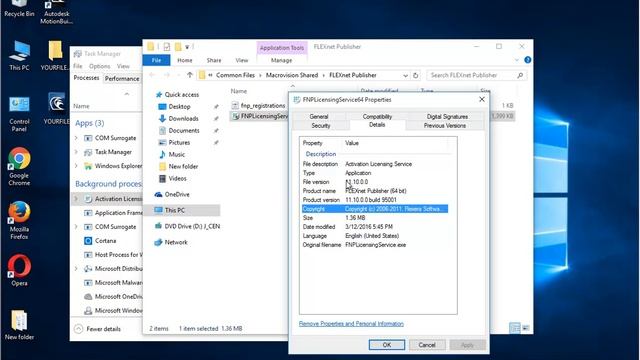The width and height of the screenshot is (640, 360).
Task: Switch to Compatibility tab in Properties
Action: (x=377, y=116)
